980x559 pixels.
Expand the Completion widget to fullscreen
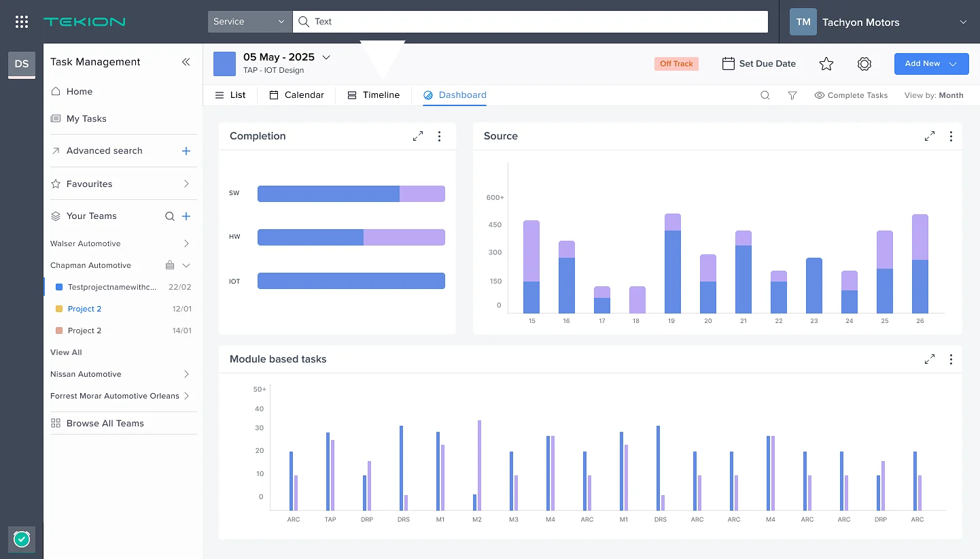(x=418, y=136)
